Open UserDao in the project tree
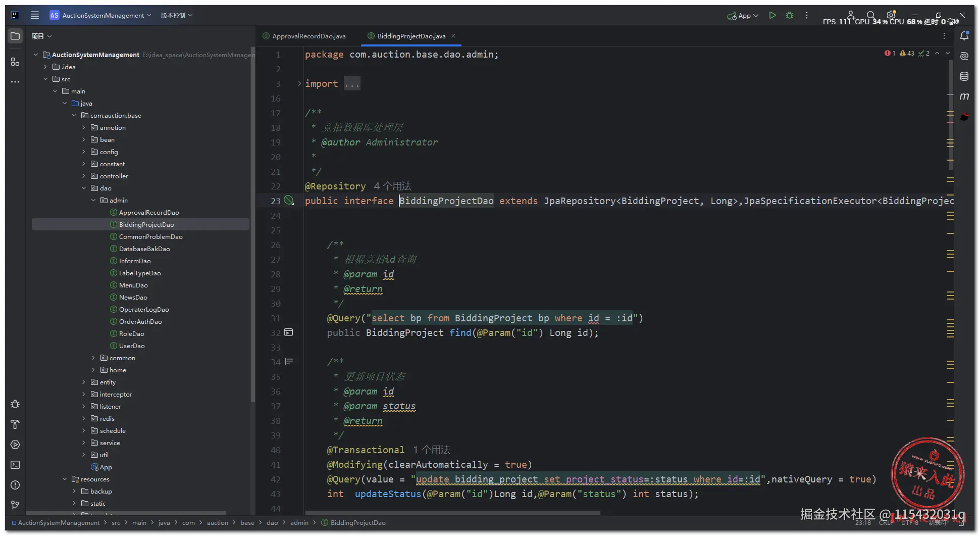This screenshot has height=536, width=980. 132,346
